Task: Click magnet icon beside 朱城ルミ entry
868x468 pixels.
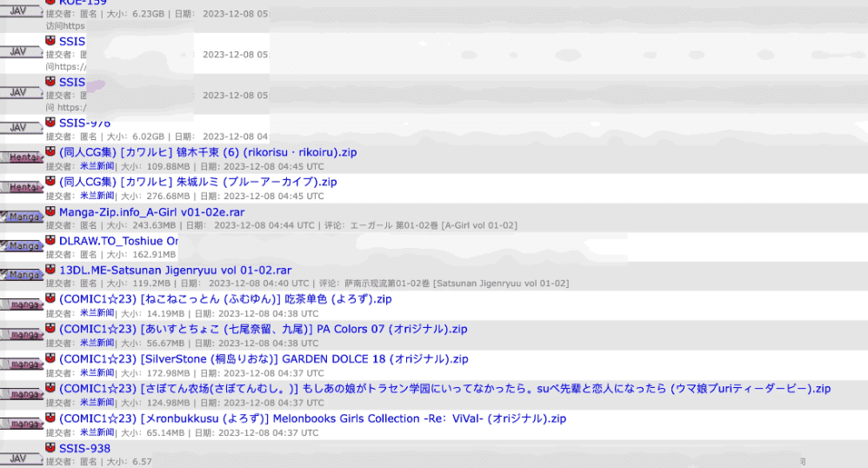Action: pos(50,181)
